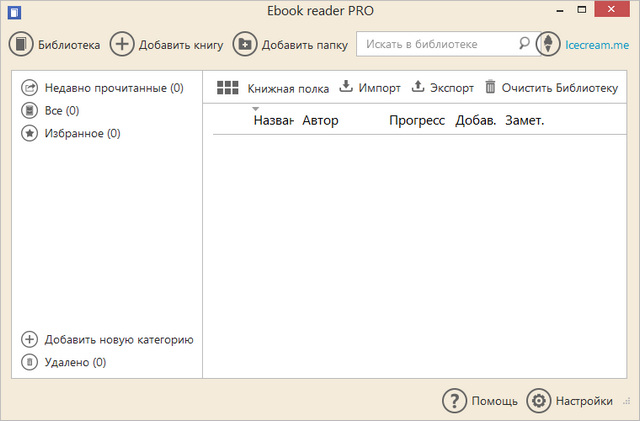The image size is (640, 421).
Task: Click the Добавить папку folder icon
Action: pyautogui.click(x=244, y=44)
